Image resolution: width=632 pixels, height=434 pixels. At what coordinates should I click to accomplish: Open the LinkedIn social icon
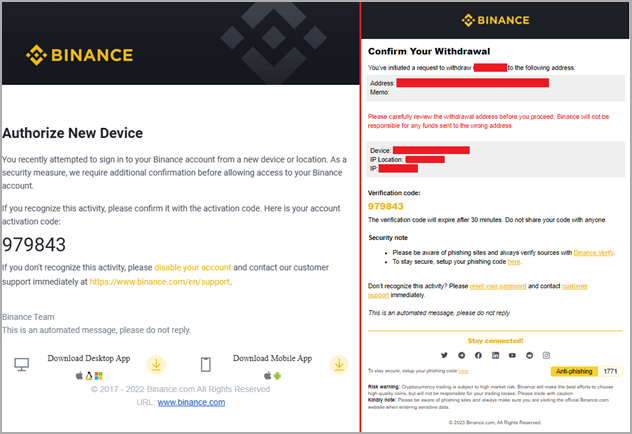point(496,355)
